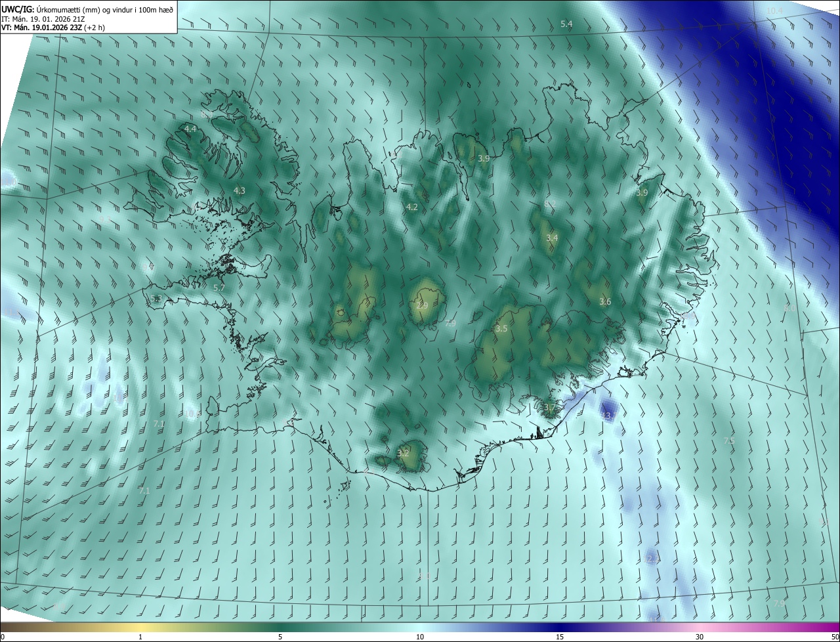Click the 'VT: Mán. 19.01.2026 23Z' line
Image resolution: width=840 pixels, height=642 pixels.
[x=42, y=28]
